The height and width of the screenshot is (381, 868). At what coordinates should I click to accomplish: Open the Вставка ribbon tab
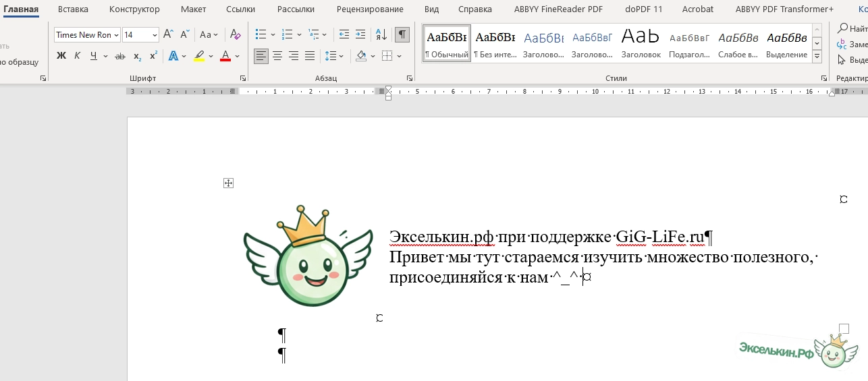[x=72, y=9]
